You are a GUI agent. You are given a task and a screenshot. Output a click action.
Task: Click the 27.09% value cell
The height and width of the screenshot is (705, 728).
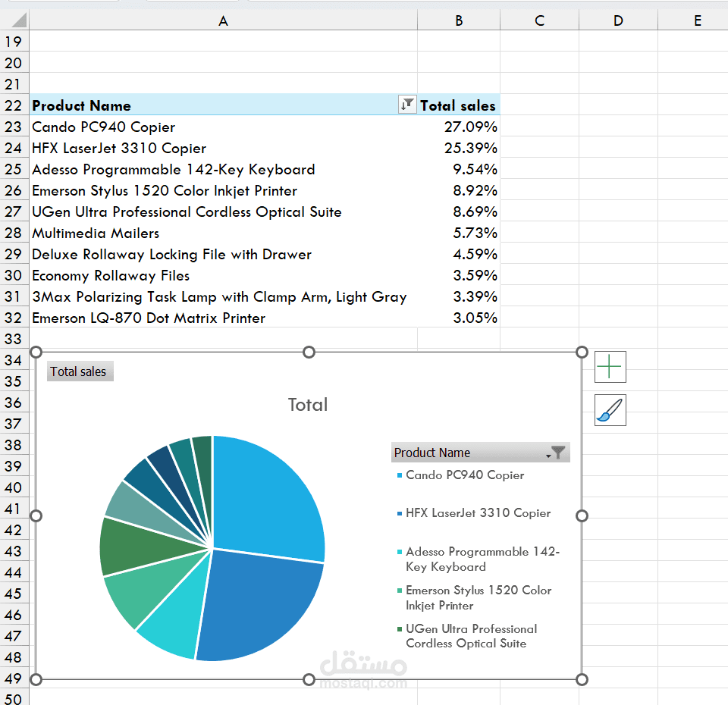coord(459,127)
